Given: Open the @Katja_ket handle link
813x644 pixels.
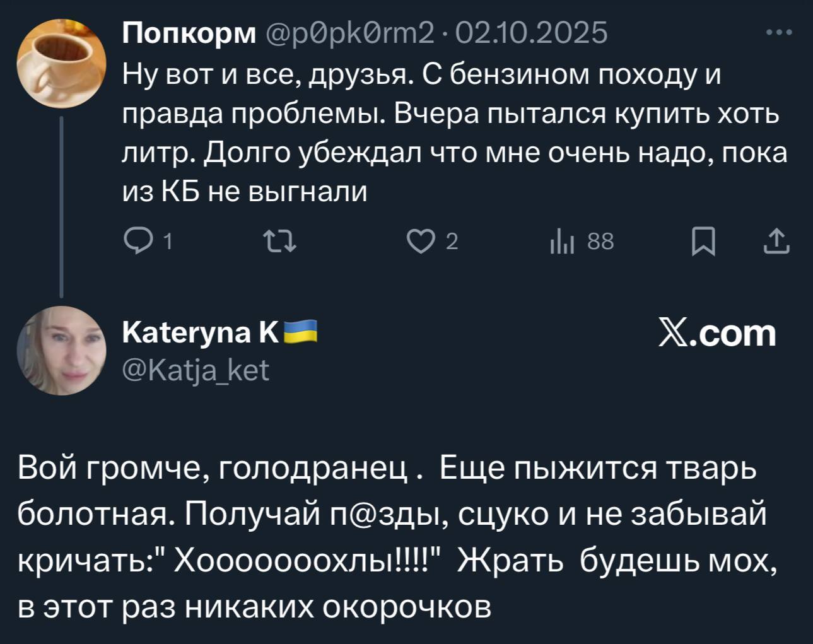Looking at the screenshot, I should [196, 370].
